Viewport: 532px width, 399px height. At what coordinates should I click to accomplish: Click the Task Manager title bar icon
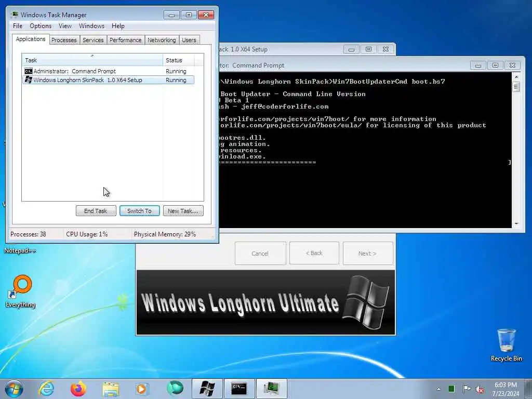(x=14, y=15)
